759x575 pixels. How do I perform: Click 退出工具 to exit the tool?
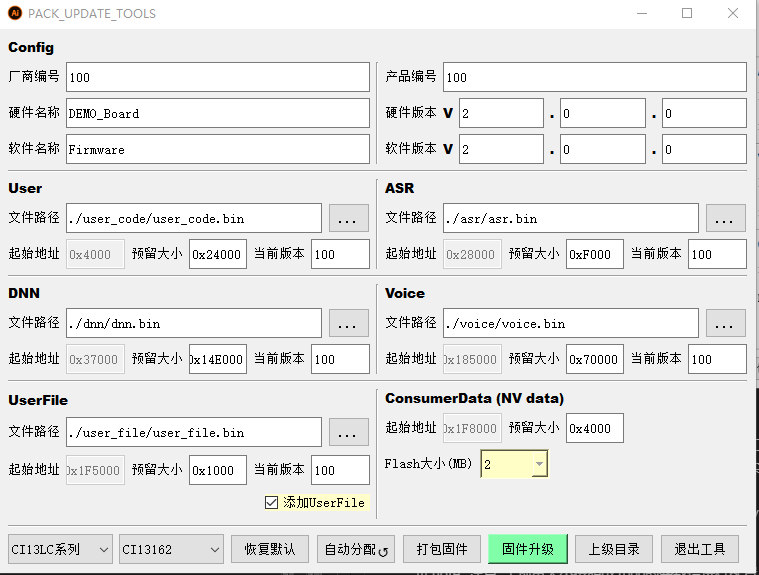[x=700, y=549]
